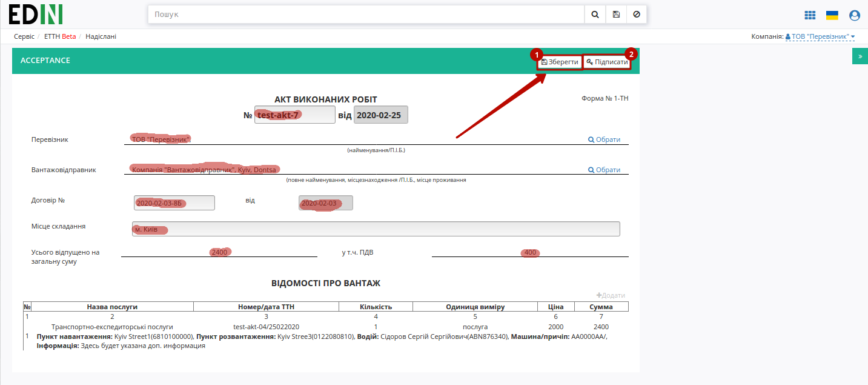The image size is (868, 385).
Task: Click the Транспортно-експедиторські послуги cell
Action: click(112, 327)
